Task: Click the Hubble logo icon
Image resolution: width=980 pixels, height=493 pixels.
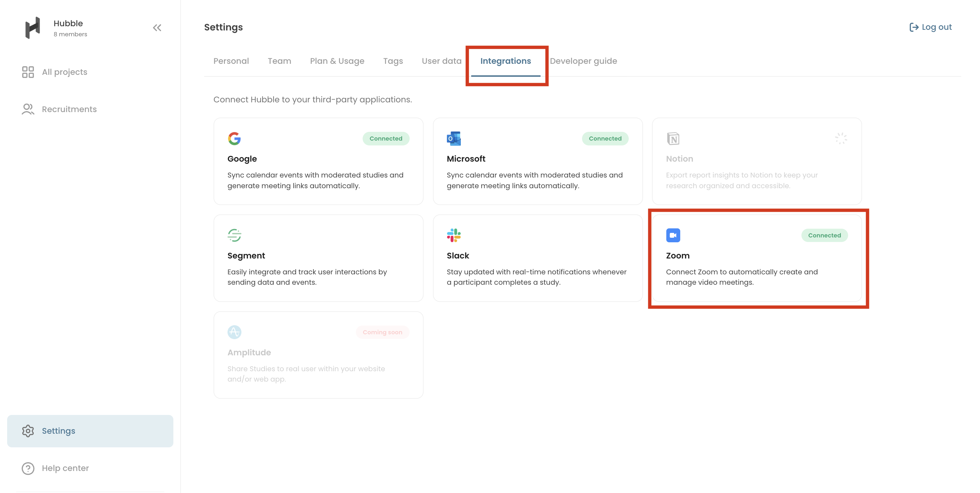Action: pyautogui.click(x=33, y=28)
